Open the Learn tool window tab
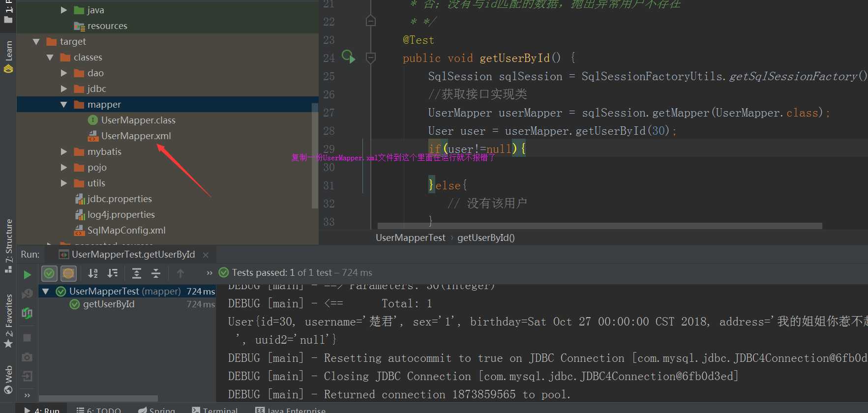 click(x=8, y=57)
